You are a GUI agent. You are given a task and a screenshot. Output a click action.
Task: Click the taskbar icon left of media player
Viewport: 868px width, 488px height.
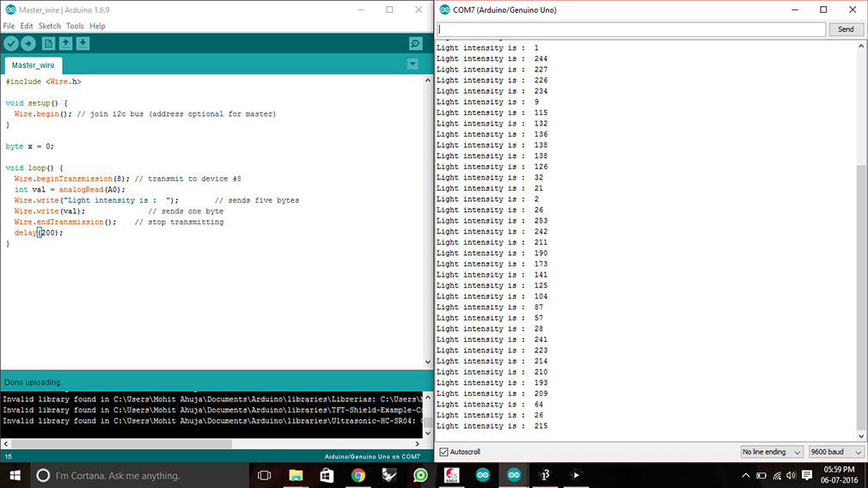tap(545, 475)
